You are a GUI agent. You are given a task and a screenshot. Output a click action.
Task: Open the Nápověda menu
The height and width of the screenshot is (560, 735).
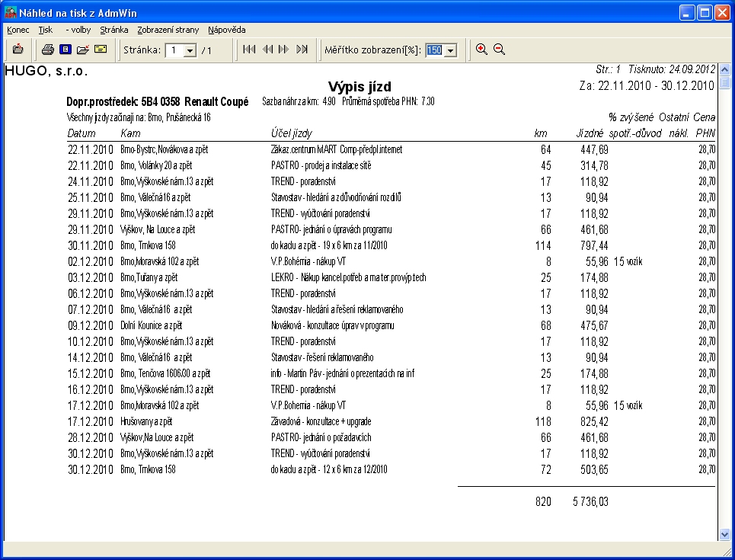point(227,30)
